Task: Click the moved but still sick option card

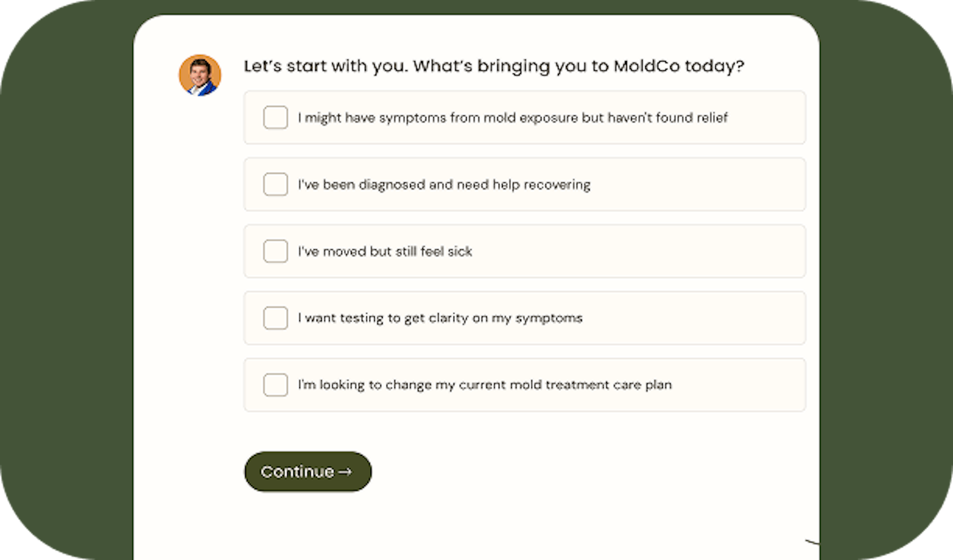Action: (x=524, y=251)
